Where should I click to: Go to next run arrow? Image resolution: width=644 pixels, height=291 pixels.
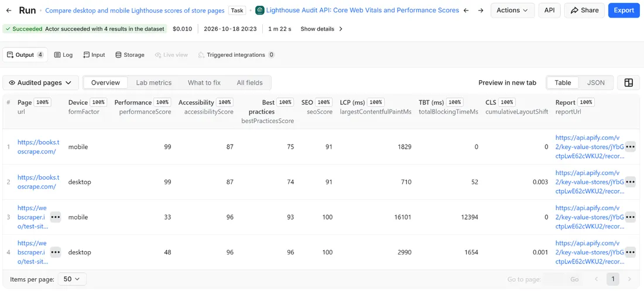481,11
